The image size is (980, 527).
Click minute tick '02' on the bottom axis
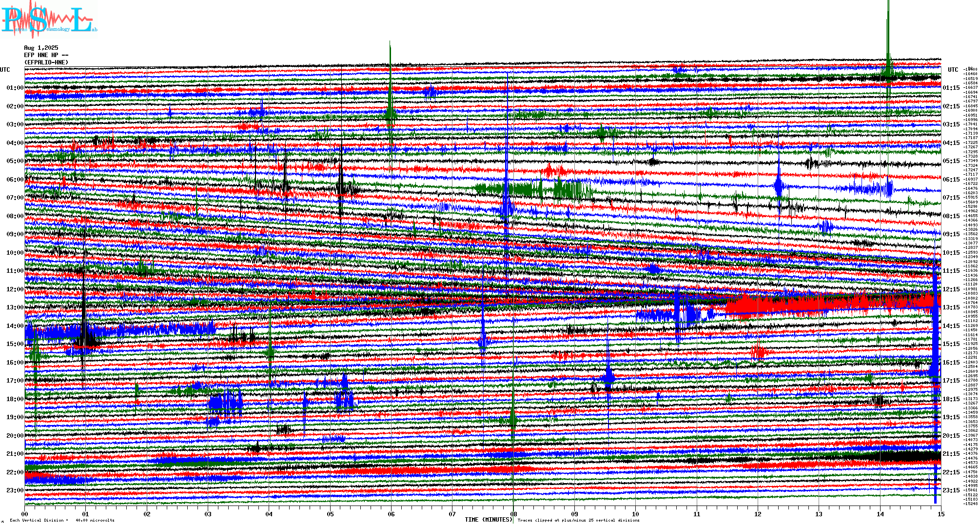pyautogui.click(x=147, y=514)
